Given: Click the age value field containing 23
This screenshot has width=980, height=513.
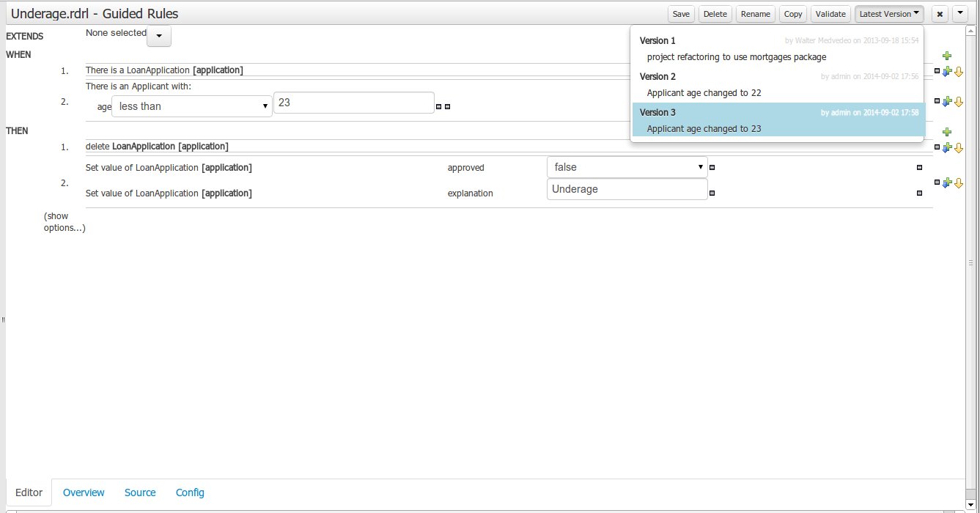Looking at the screenshot, I should point(353,103).
